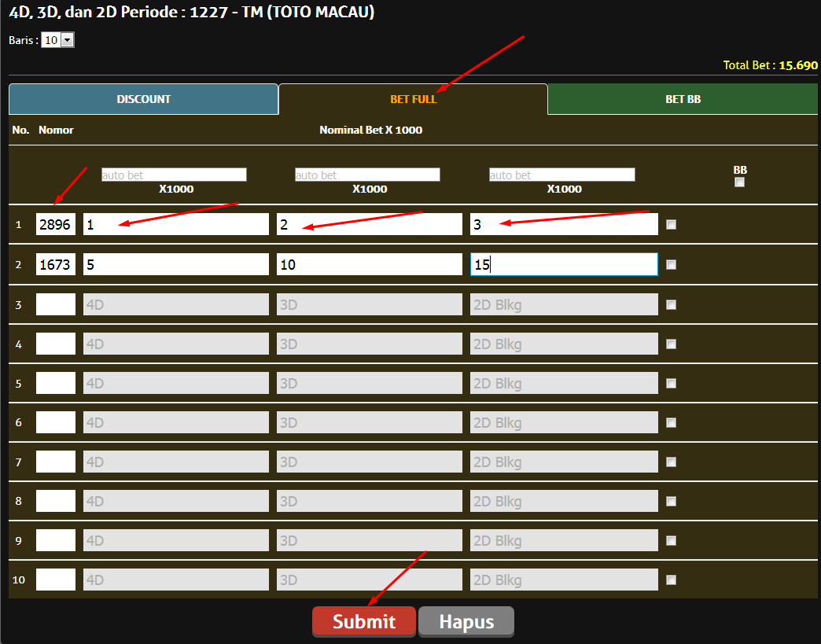
Task: Focus the middle auto bet field
Action: point(367,175)
